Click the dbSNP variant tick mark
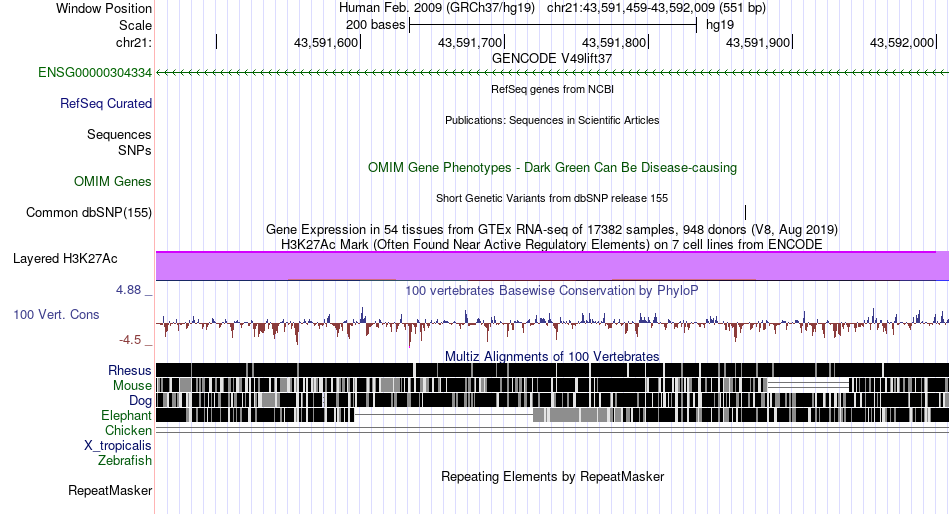 click(745, 212)
